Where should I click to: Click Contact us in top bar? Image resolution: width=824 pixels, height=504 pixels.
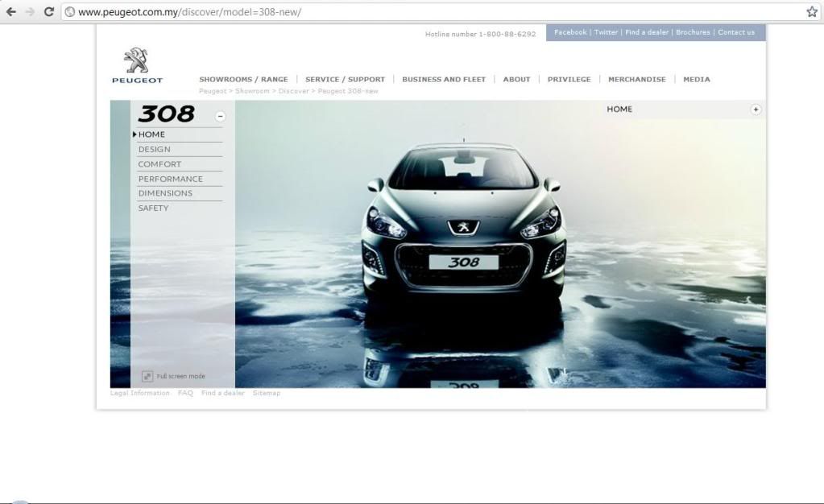[x=736, y=32]
